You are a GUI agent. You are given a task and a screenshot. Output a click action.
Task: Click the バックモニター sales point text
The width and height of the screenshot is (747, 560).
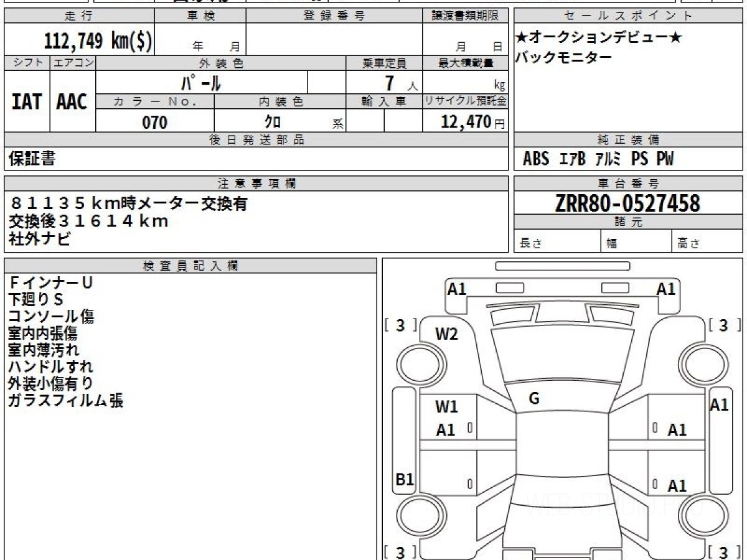pos(563,57)
